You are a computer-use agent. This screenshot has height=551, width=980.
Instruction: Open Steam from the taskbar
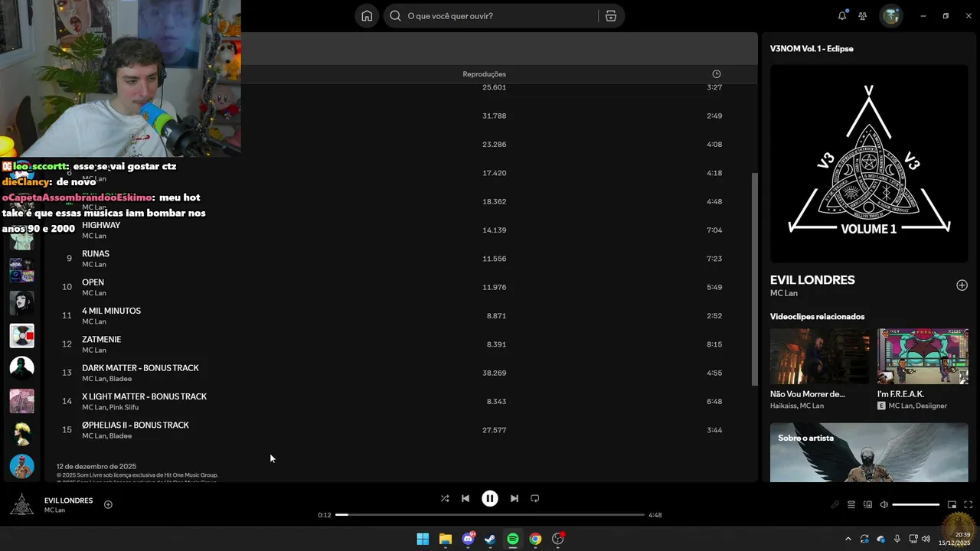(x=490, y=539)
